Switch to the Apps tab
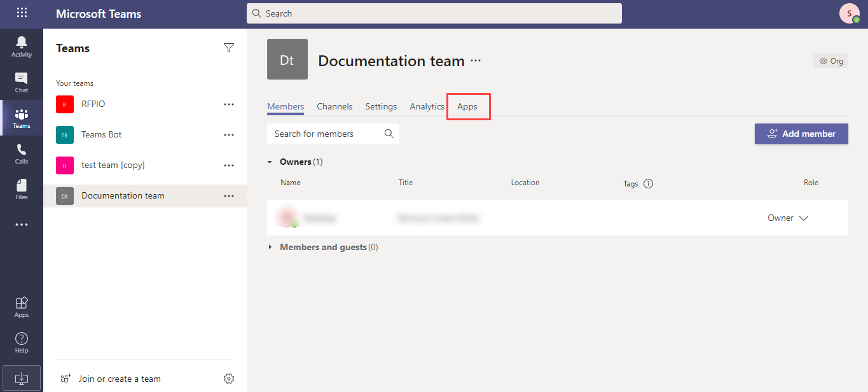 [x=467, y=106]
